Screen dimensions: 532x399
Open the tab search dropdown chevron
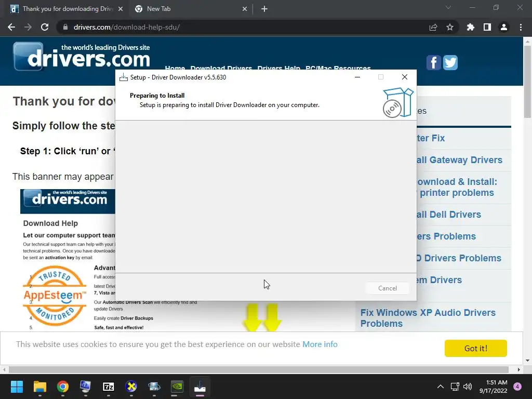click(x=448, y=7)
